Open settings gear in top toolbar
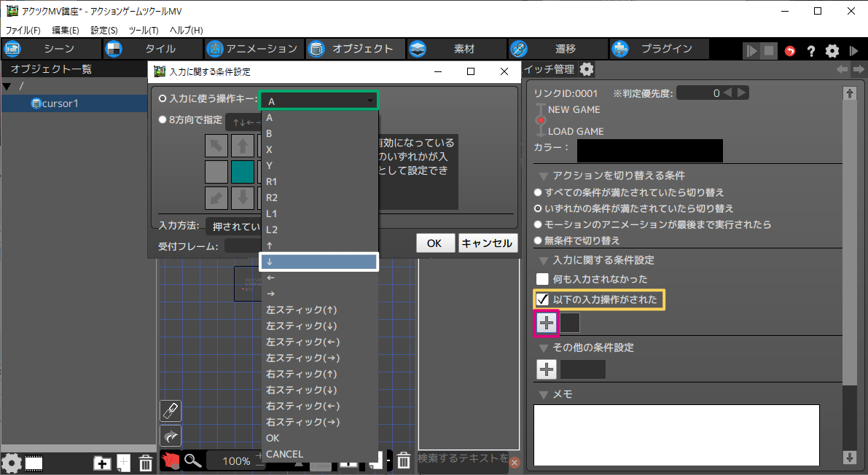This screenshot has height=475, width=868. click(x=832, y=51)
